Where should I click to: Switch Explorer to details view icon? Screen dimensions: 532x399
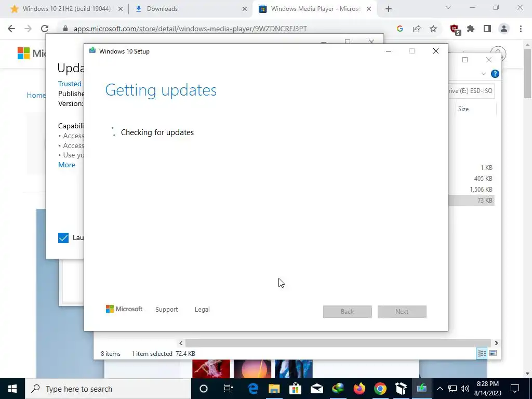(x=482, y=353)
